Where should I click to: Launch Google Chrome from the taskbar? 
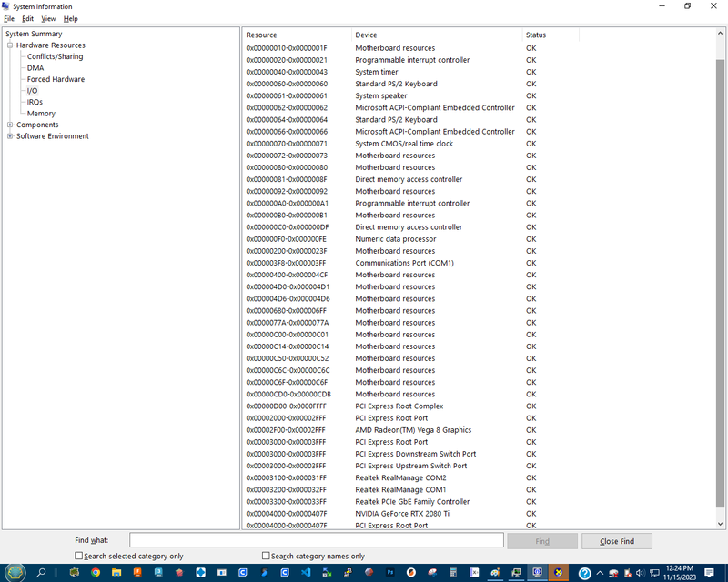[x=96, y=572]
